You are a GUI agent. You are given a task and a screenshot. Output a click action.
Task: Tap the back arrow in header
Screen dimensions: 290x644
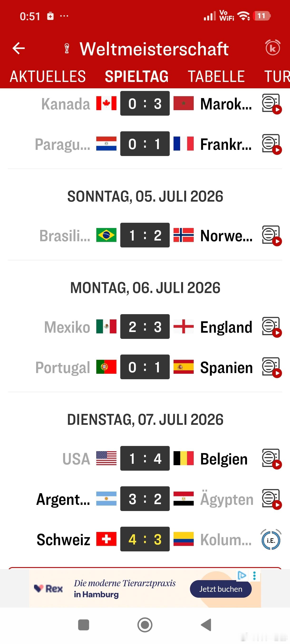[19, 48]
